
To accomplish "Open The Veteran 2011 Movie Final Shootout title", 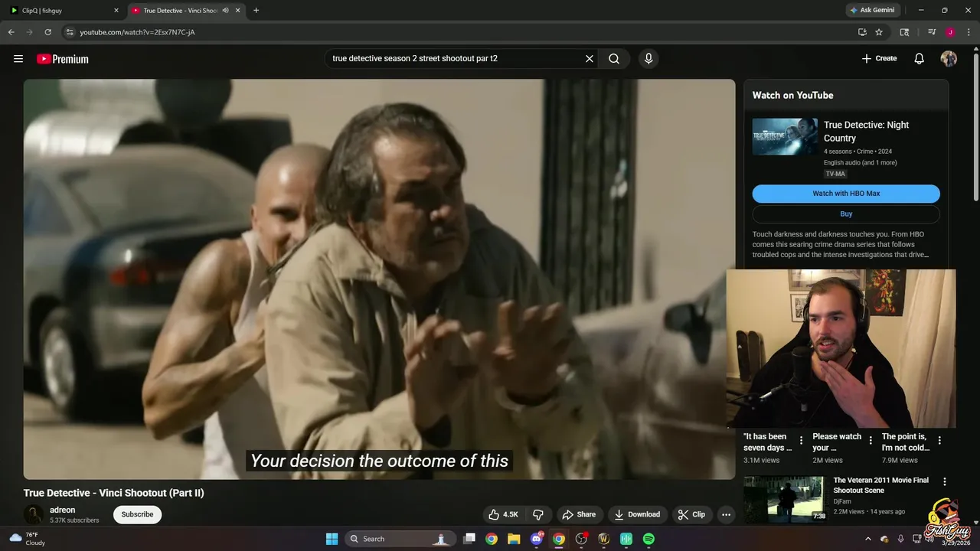I will coord(881,485).
